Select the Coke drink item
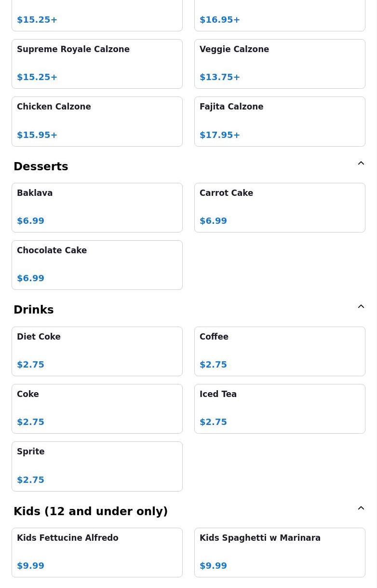The height and width of the screenshot is (588, 377). coord(97,409)
